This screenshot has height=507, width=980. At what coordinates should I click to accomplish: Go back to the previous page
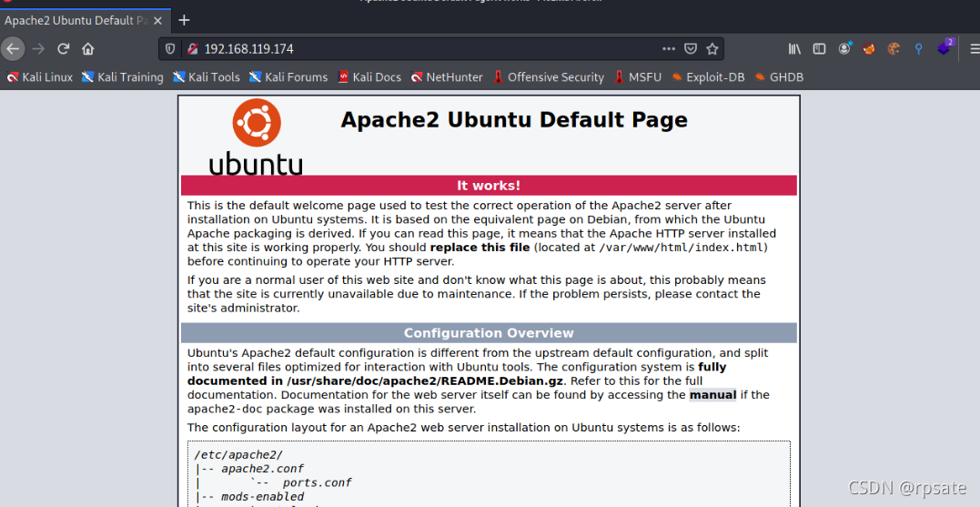click(x=13, y=49)
